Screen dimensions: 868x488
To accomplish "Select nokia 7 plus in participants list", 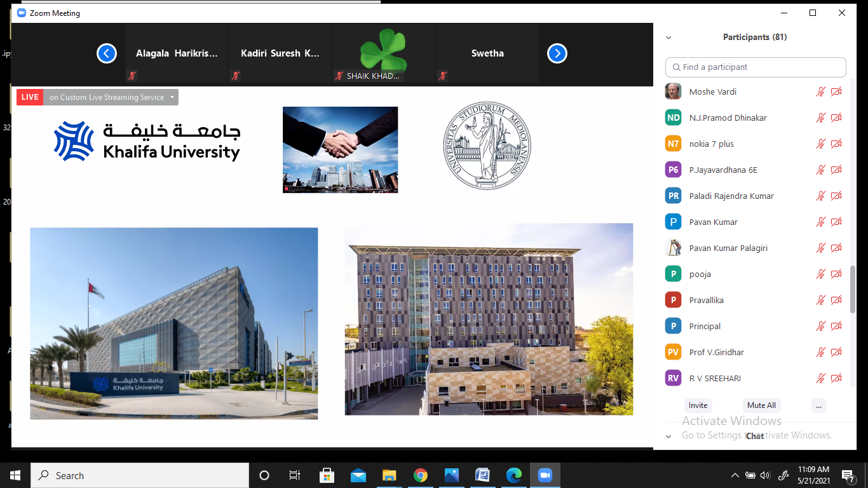I will pos(756,144).
